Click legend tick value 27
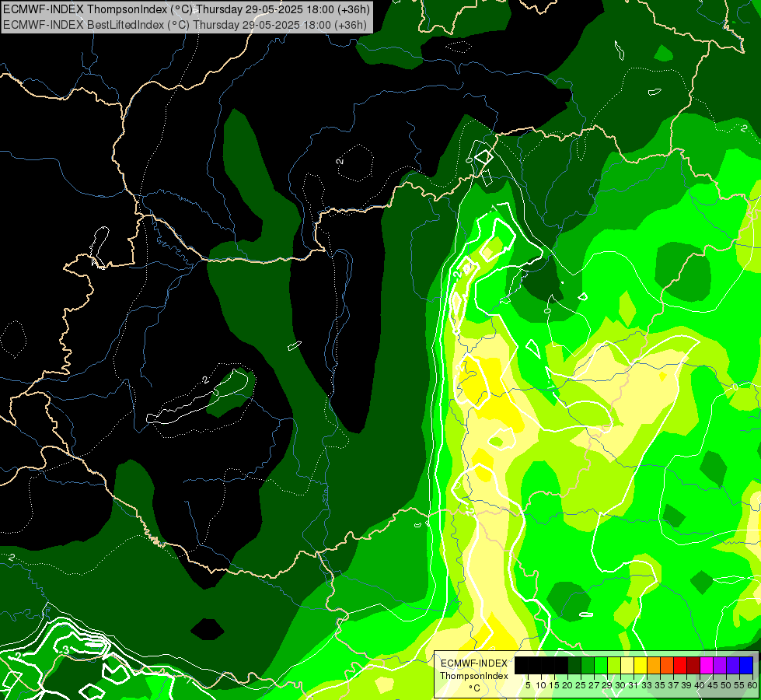This screenshot has height=700, width=761. (594, 685)
